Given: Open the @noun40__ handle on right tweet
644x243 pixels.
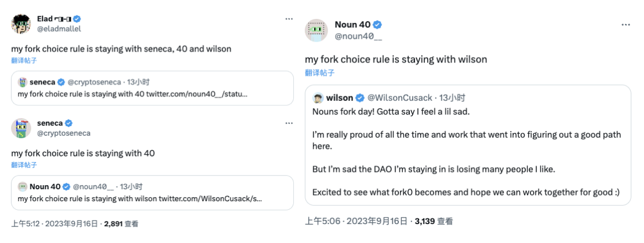Looking at the screenshot, I should (x=359, y=36).
